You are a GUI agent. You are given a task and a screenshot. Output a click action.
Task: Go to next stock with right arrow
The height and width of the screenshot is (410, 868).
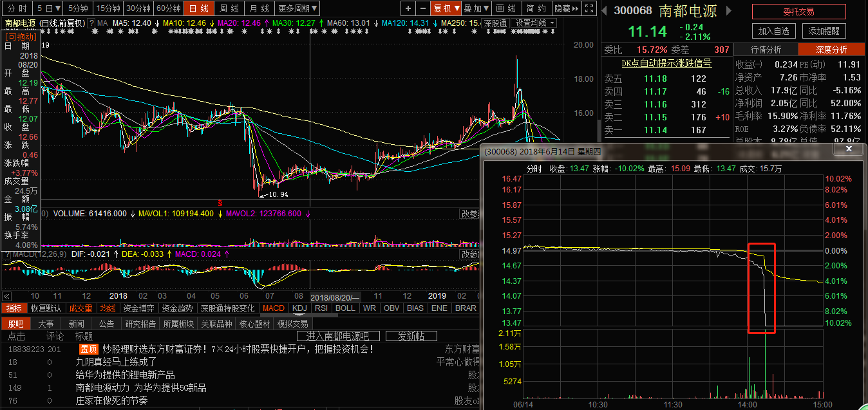pos(728,11)
